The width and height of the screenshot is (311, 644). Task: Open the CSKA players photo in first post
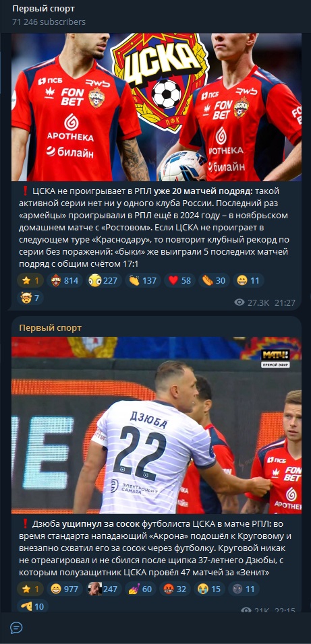(x=157, y=107)
